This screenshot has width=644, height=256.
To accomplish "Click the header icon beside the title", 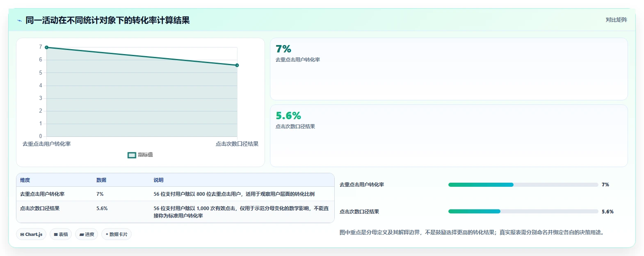I will (19, 20).
